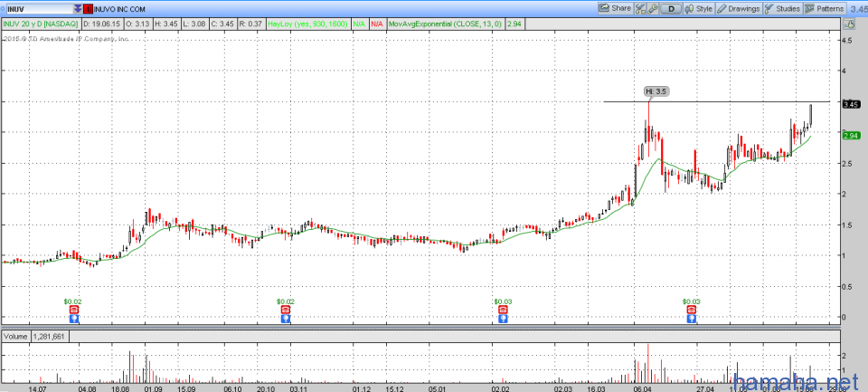Open chart settings with the wrench icon
Image resolution: width=868 pixels, height=392 pixels.
(653, 8)
